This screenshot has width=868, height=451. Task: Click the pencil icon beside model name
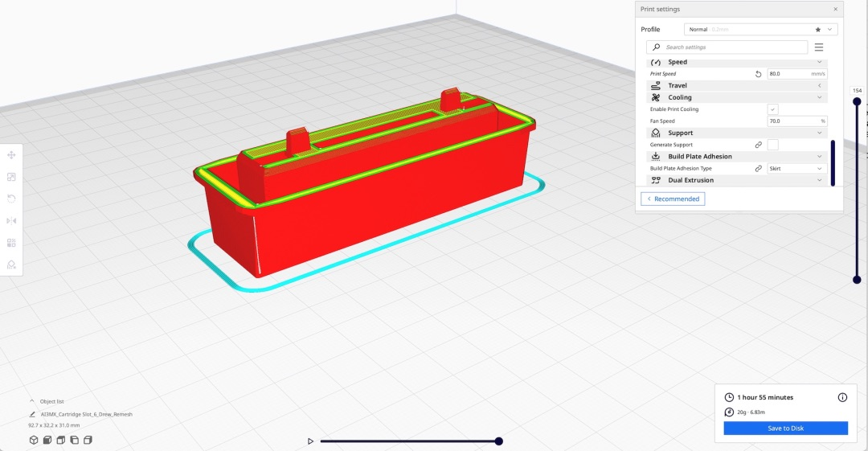pyautogui.click(x=32, y=414)
